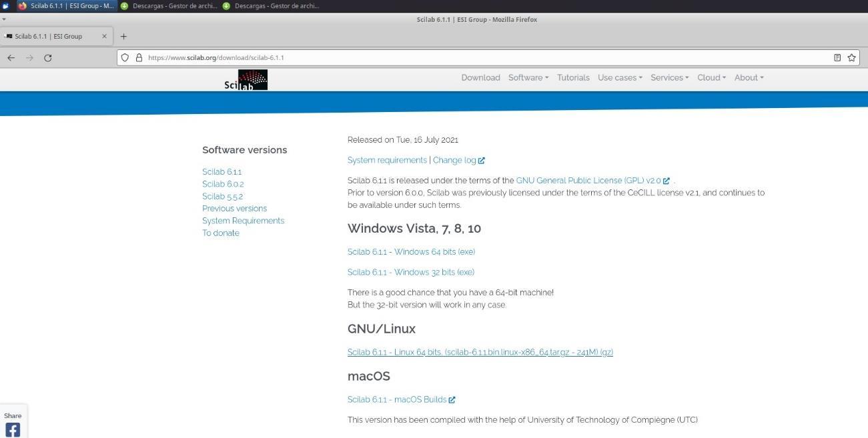Screen dimensions: 868x438
Task: Expand the Cloud dropdown menu
Action: pyautogui.click(x=711, y=77)
